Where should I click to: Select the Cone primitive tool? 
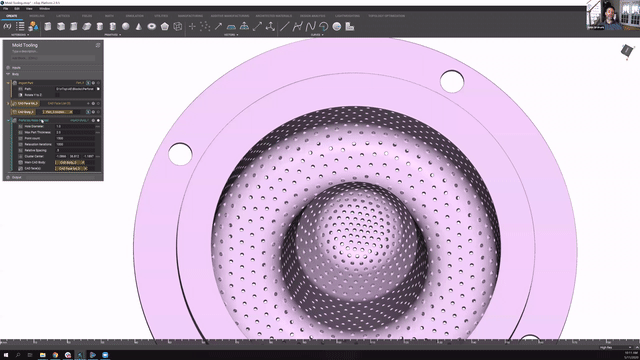click(x=139, y=27)
